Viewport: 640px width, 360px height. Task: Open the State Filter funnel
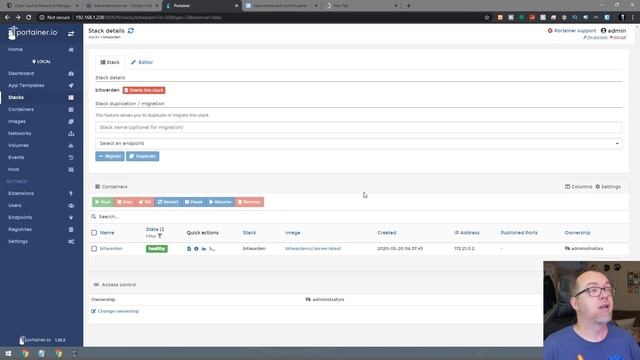coord(154,236)
